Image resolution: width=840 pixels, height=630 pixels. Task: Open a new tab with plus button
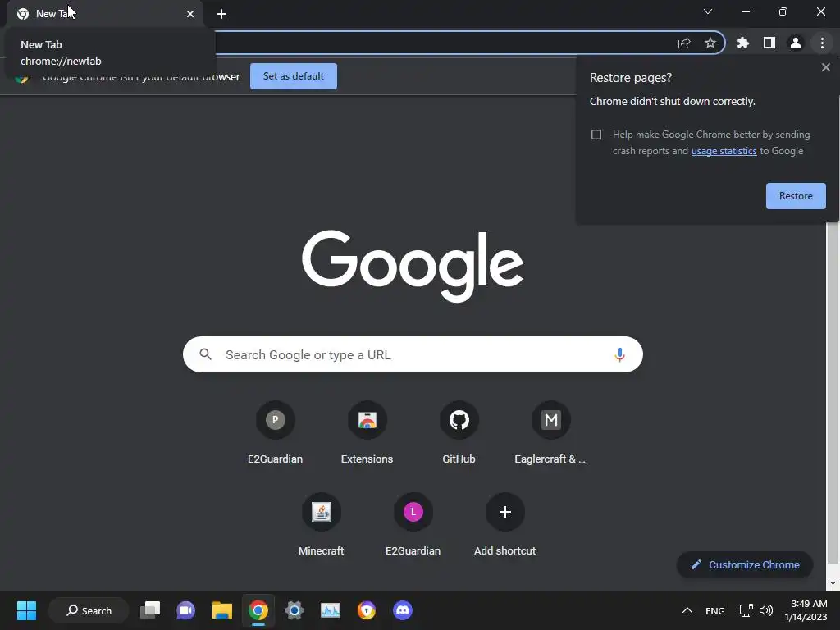(221, 14)
